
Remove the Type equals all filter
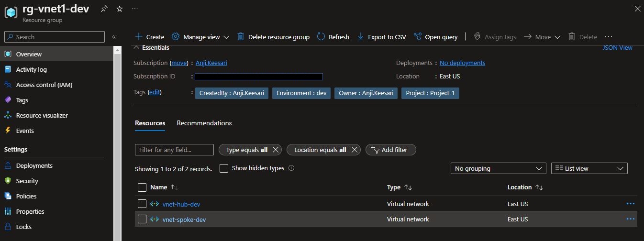(275, 150)
